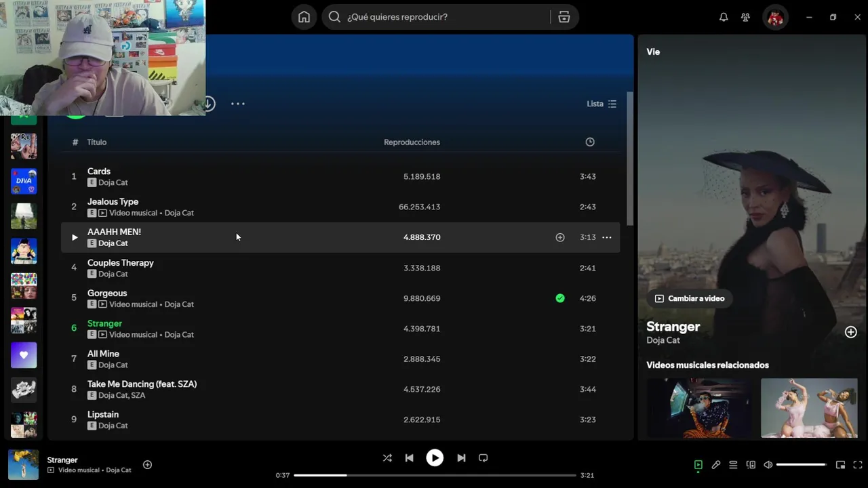Sort tracks by Título column
868x488 pixels.
[97, 142]
